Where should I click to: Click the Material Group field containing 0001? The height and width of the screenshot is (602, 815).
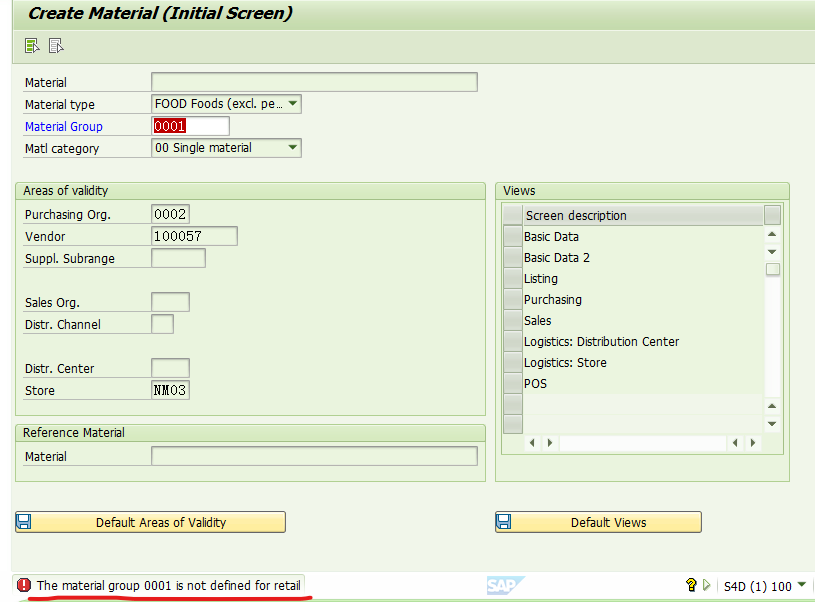(x=190, y=126)
